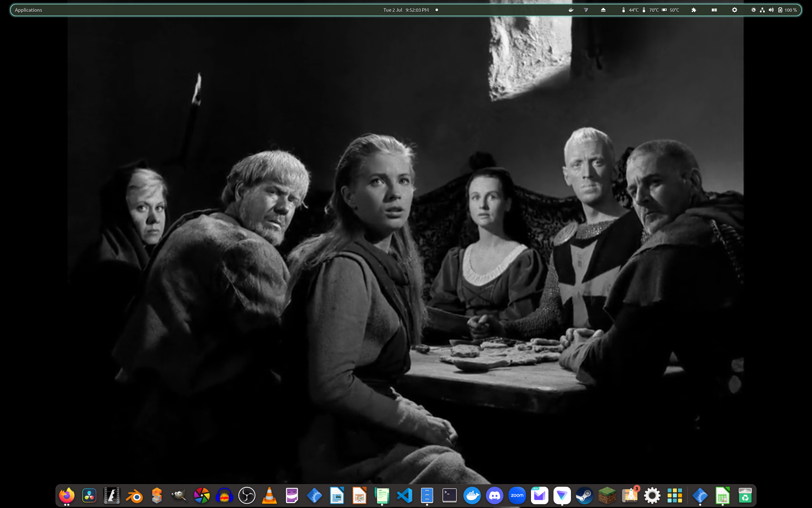The image size is (812, 508).
Task: Open blue gear diamond icon beside Writer
Action: (314, 495)
